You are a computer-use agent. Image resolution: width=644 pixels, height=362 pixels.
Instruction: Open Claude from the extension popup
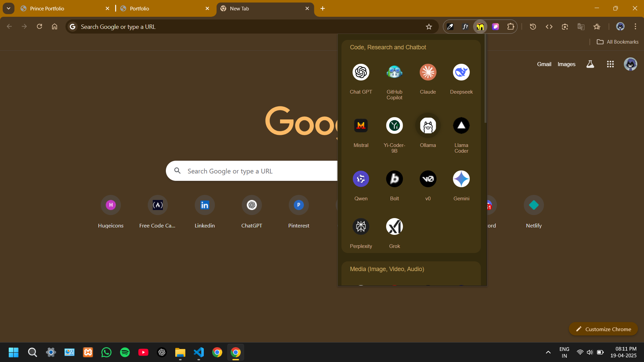click(x=428, y=72)
